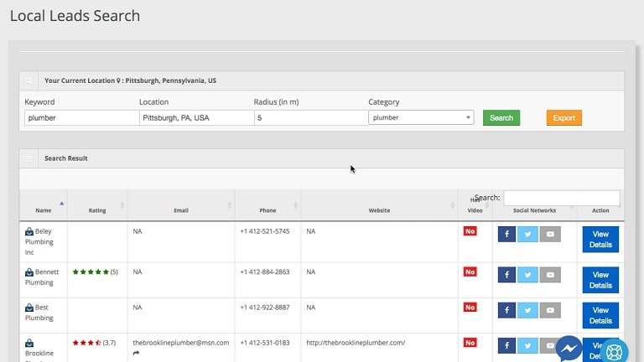
Task: Click the share arrow under Brookline email
Action: 137,354
